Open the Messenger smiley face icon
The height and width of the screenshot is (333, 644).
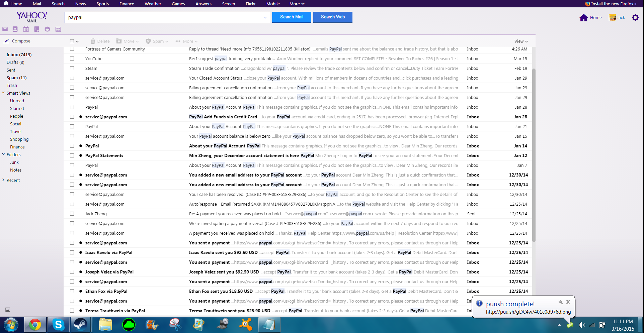[x=48, y=29]
